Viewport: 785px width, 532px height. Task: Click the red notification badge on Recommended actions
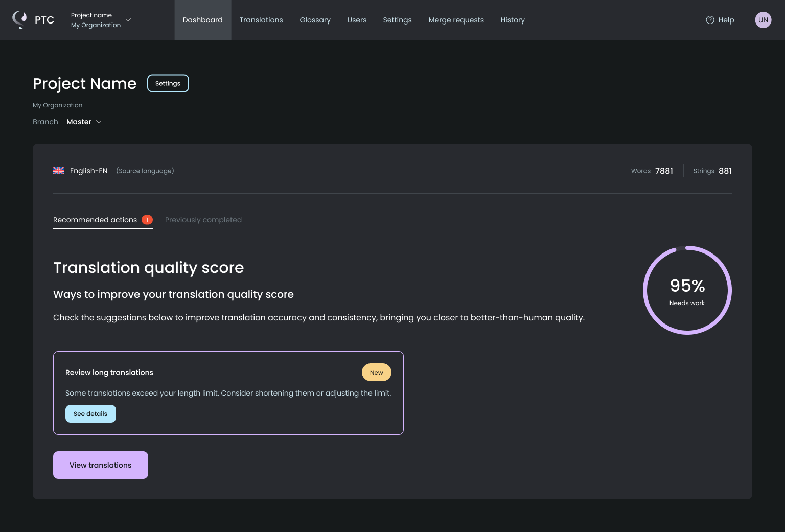[x=147, y=220]
